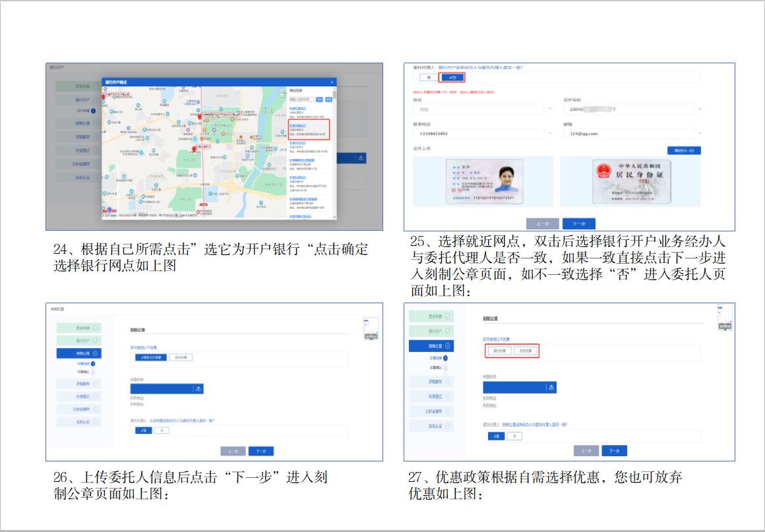Focus the branch name search box beside the map
Viewport: 765px width, 532px height.
[303, 99]
